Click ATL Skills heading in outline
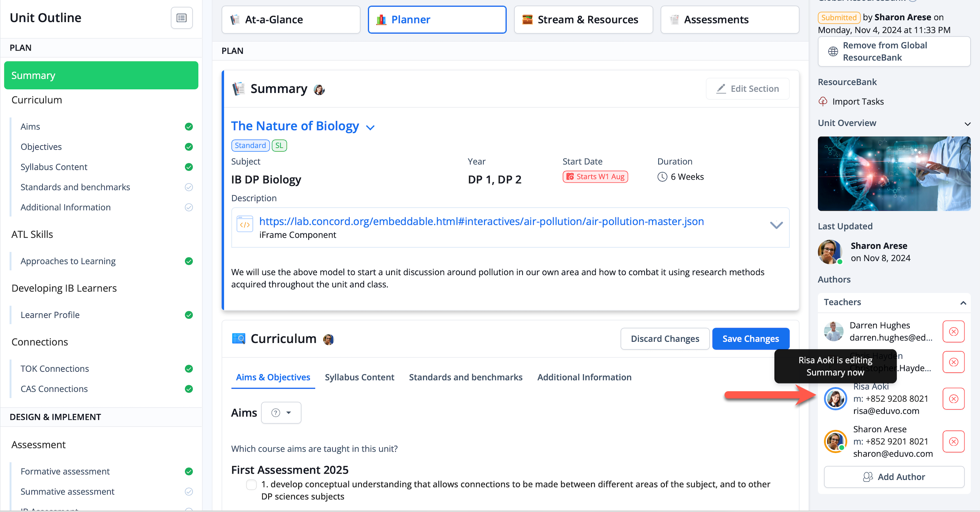Viewport: 980px width, 512px height. click(32, 235)
